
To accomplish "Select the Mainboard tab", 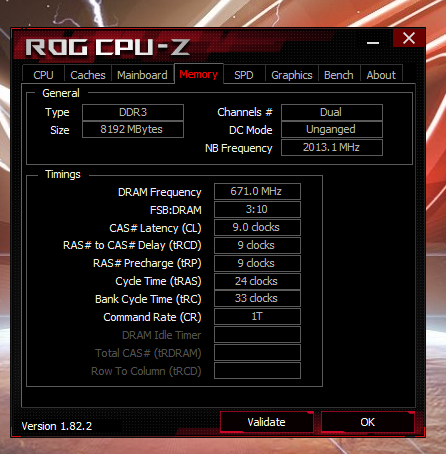I will (142, 75).
